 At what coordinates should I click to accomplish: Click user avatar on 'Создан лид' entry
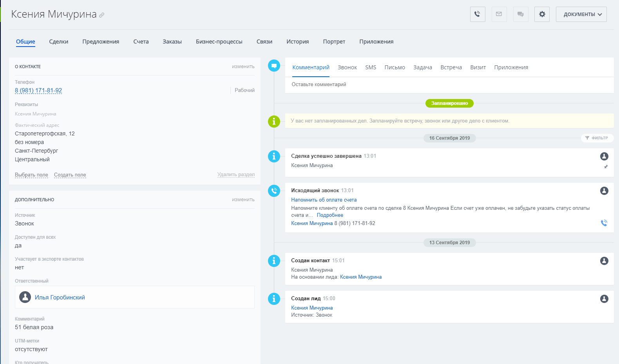[604, 299]
